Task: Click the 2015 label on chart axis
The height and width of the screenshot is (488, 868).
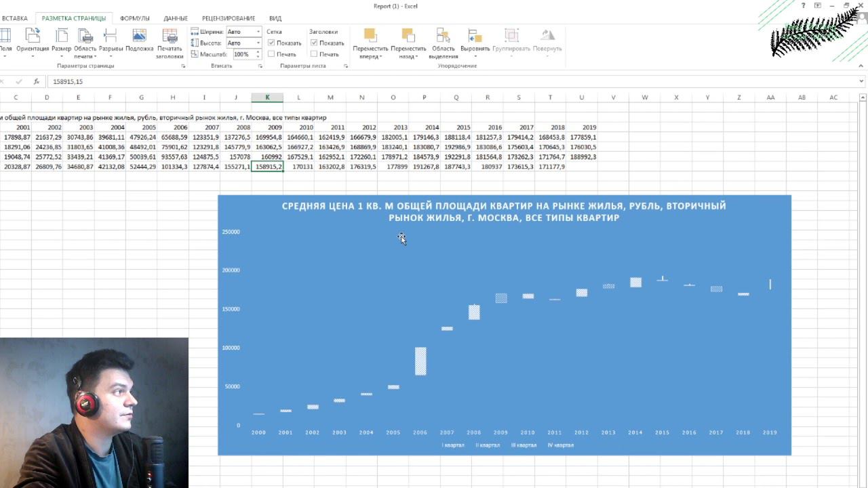Action: point(662,432)
